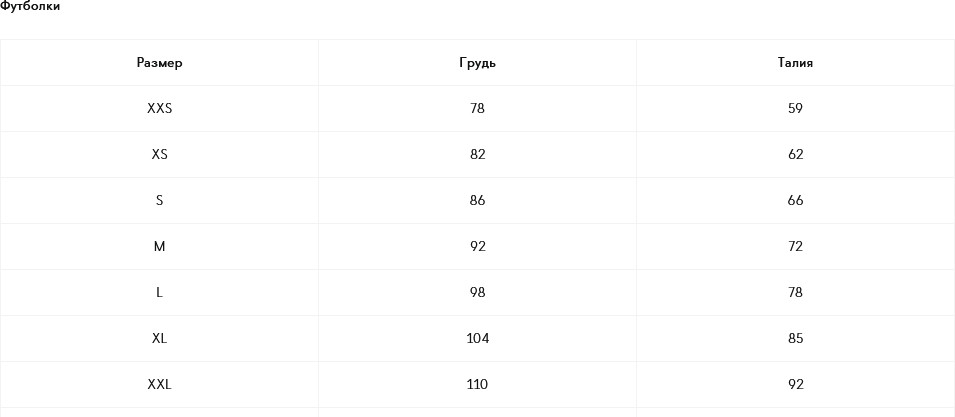Select the XS size cell
This screenshot has width=955, height=417.
click(159, 155)
